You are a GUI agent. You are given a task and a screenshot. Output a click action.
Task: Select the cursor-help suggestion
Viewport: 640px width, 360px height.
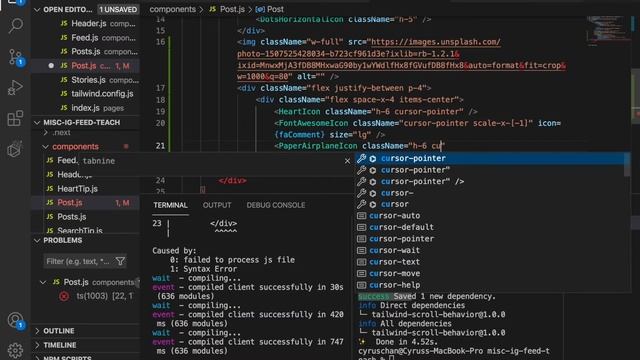490,285
